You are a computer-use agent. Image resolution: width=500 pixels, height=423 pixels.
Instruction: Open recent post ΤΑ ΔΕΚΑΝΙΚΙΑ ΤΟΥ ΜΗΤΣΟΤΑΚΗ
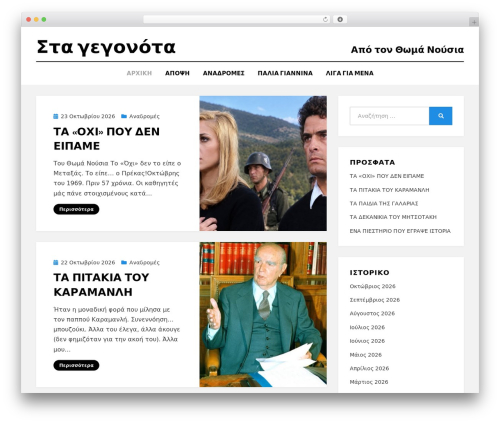coord(393,217)
